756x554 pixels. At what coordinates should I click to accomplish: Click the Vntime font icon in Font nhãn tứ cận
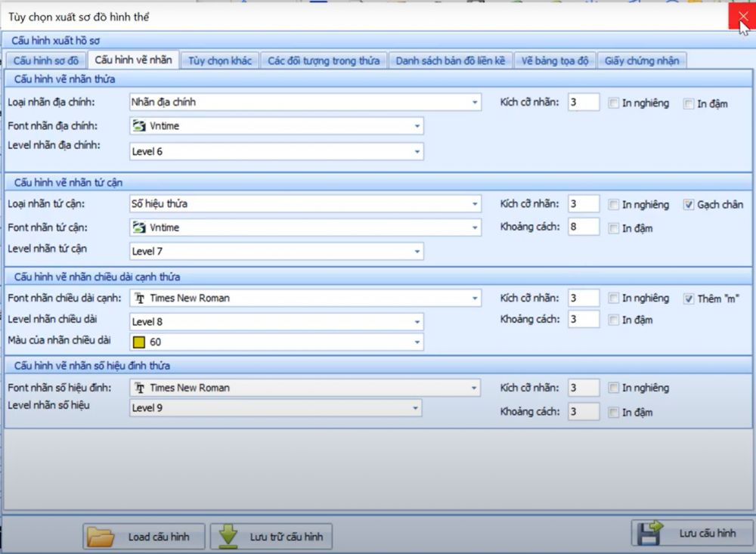pos(138,227)
